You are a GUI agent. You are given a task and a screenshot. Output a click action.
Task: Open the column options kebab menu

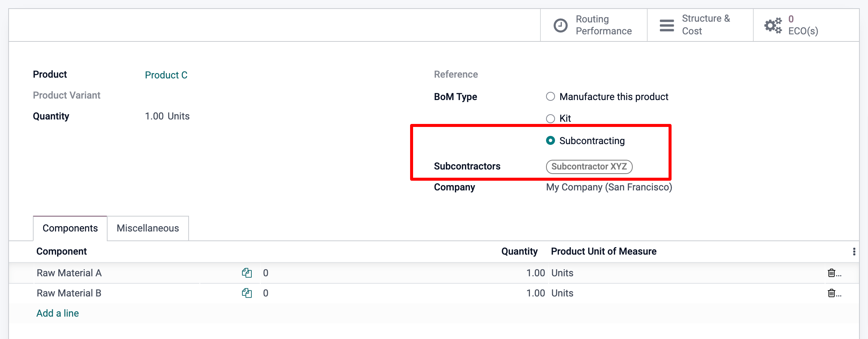pos(854,252)
